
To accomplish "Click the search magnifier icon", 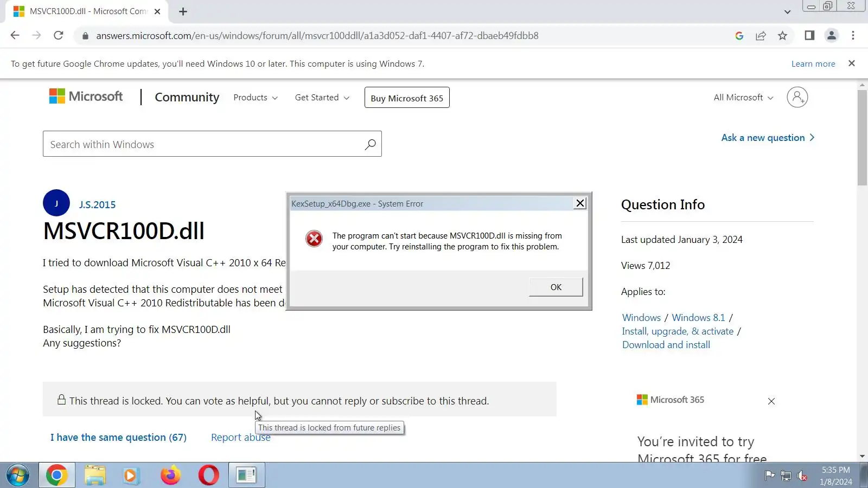I will point(370,144).
